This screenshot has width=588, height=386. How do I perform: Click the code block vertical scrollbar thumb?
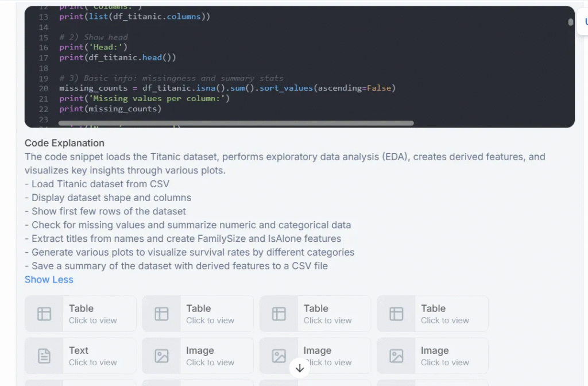pyautogui.click(x=570, y=22)
